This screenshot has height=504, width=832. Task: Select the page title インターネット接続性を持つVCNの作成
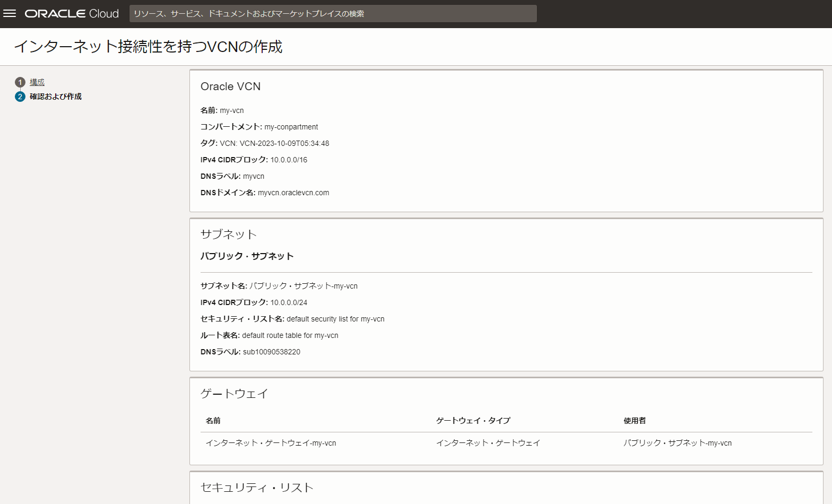(x=148, y=47)
